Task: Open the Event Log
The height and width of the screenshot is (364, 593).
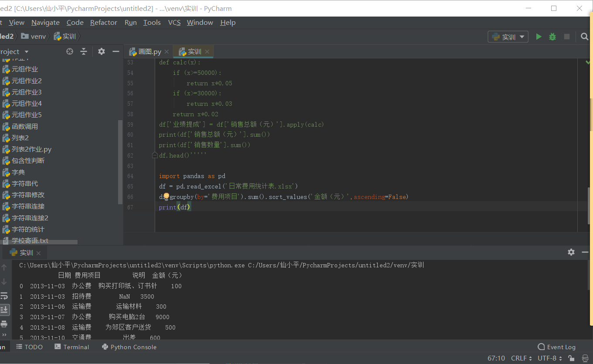Action: click(557, 347)
